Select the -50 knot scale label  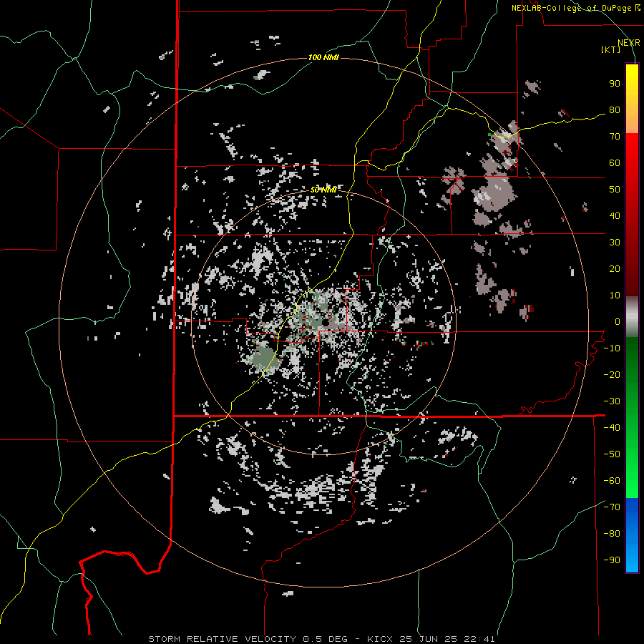[612, 454]
